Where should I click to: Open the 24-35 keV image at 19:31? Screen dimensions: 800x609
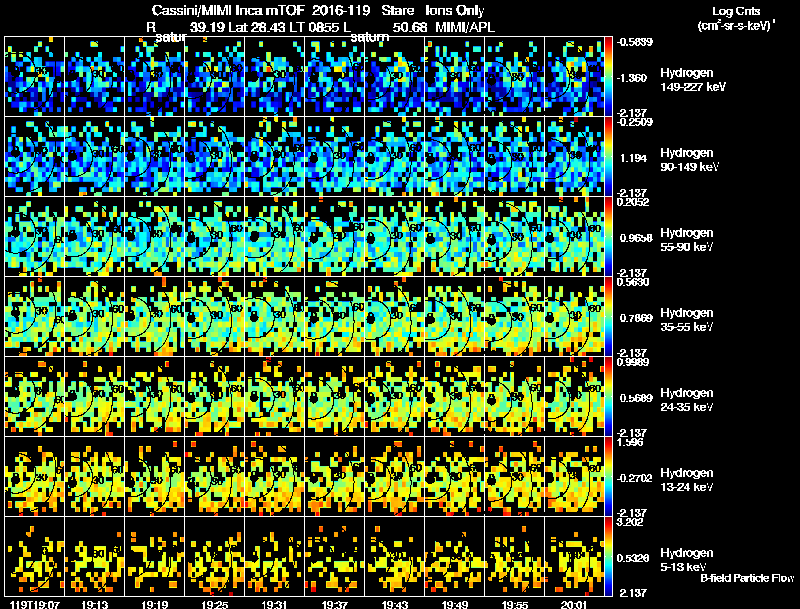274,397
